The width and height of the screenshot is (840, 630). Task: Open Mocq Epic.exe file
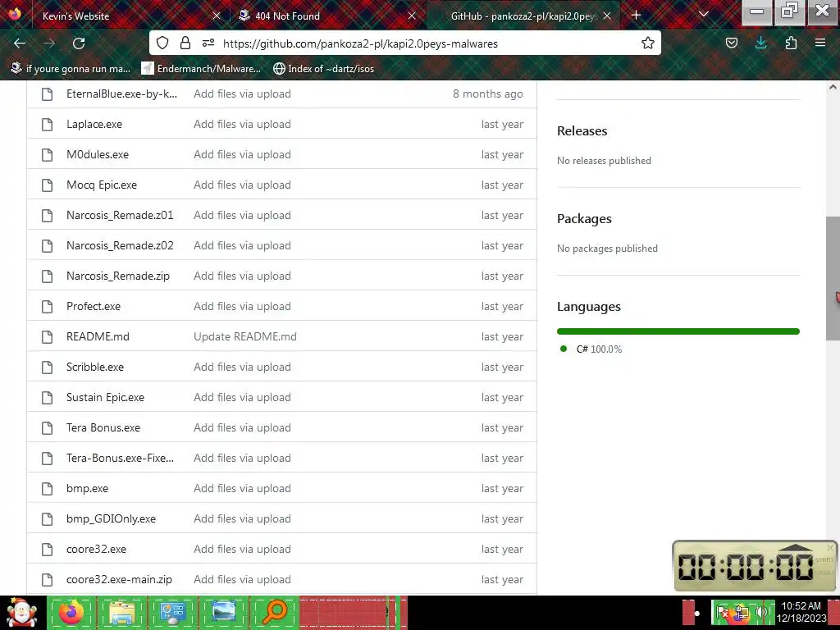click(x=102, y=185)
